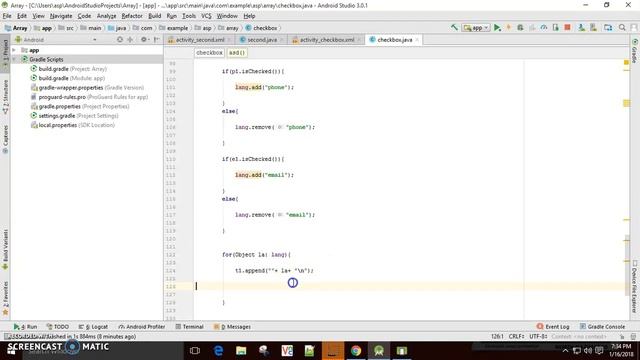Select settings.gradle in tree
Image resolution: width=640 pixels, height=360 pixels.
point(75,116)
